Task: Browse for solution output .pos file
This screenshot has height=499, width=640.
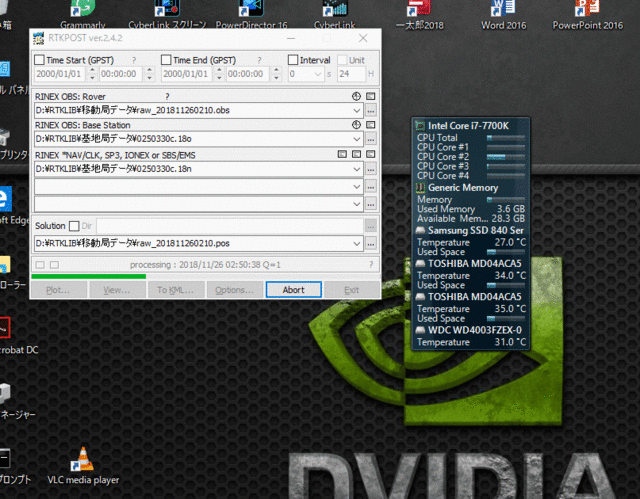Action: pyautogui.click(x=371, y=244)
